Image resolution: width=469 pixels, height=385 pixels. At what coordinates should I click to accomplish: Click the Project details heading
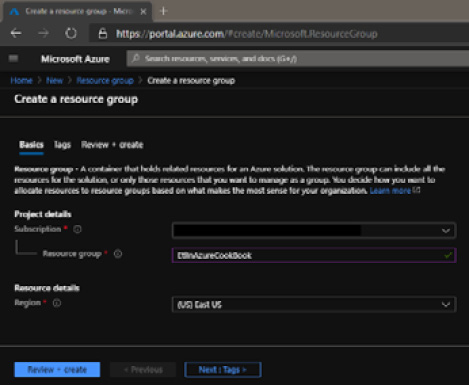43,214
